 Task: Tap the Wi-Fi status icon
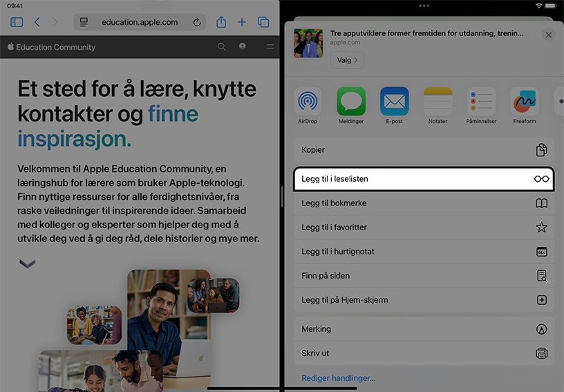(x=538, y=6)
